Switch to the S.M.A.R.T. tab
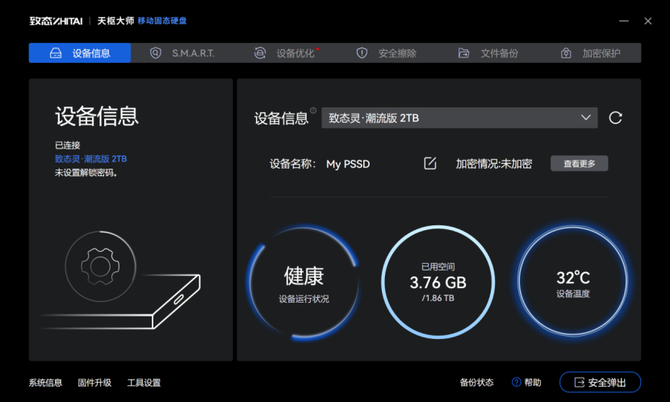Viewport: 670px width, 402px height. [181, 53]
